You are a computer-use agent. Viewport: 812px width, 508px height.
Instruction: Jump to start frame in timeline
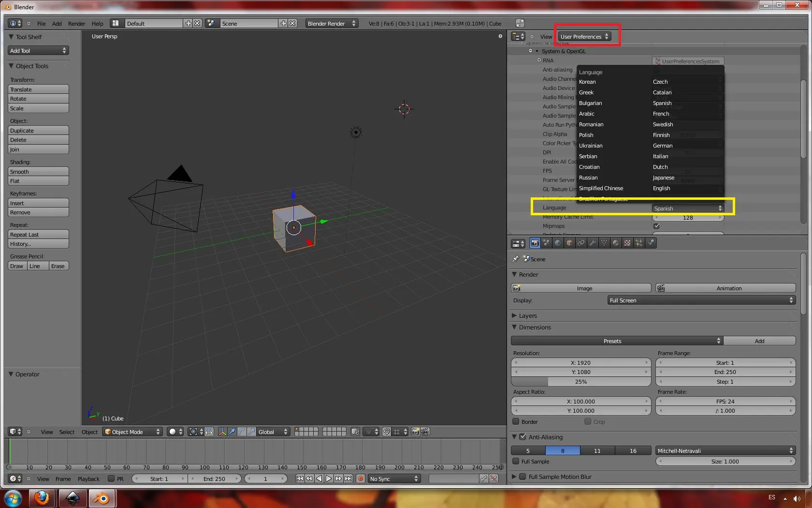pos(300,478)
